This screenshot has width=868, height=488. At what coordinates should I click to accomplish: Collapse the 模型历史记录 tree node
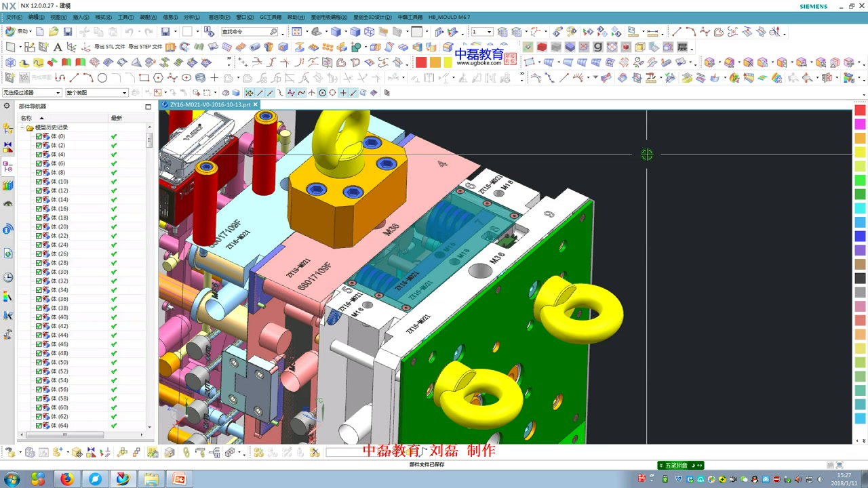pos(22,127)
